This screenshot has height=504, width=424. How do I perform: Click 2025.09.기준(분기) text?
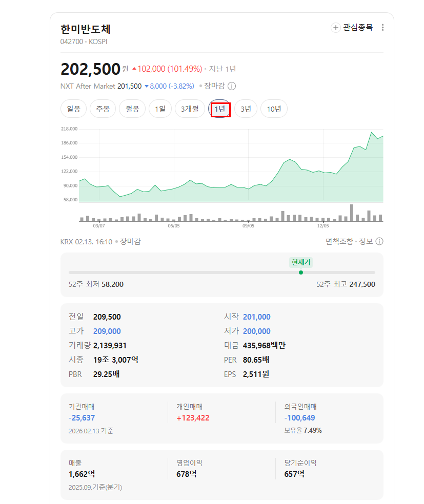pos(95,487)
